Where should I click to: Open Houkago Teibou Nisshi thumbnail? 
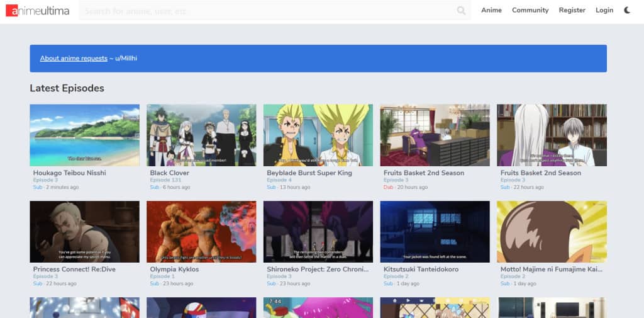point(84,135)
